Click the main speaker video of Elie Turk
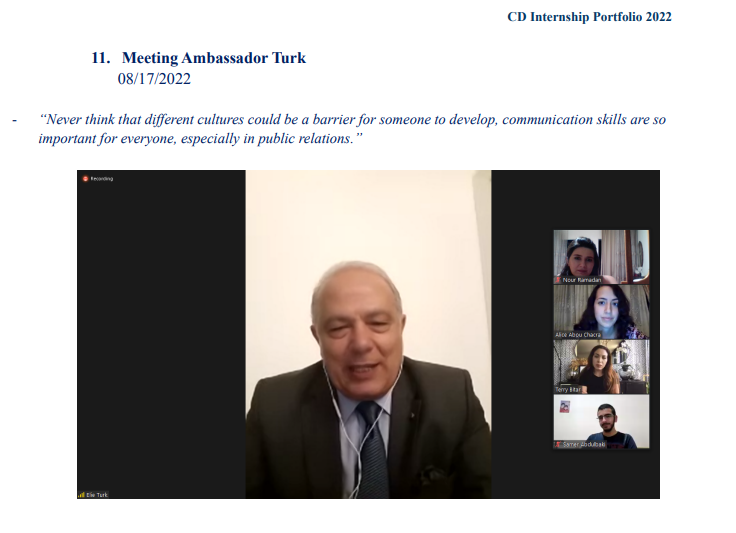 [368, 334]
